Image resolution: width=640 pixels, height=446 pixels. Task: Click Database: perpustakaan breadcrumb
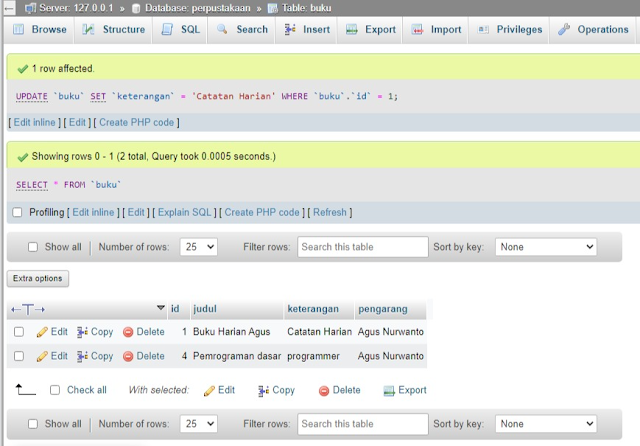[198, 8]
